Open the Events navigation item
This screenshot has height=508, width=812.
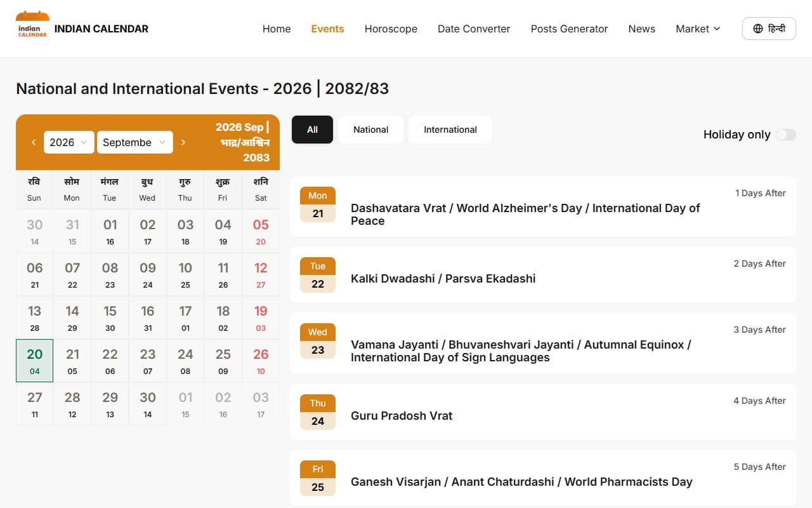(327, 29)
